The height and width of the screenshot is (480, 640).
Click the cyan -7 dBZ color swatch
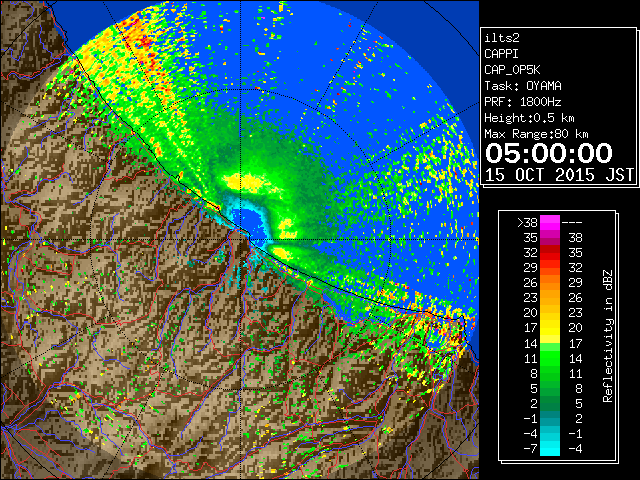[550, 448]
